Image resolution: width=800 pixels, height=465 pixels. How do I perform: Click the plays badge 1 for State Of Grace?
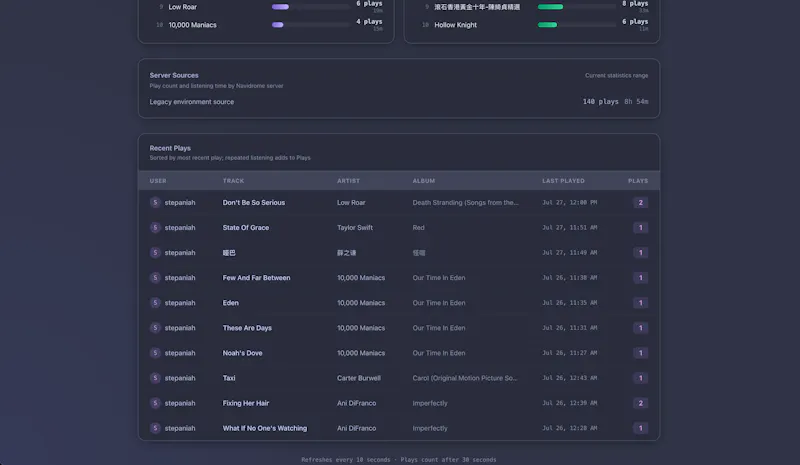[x=640, y=228]
